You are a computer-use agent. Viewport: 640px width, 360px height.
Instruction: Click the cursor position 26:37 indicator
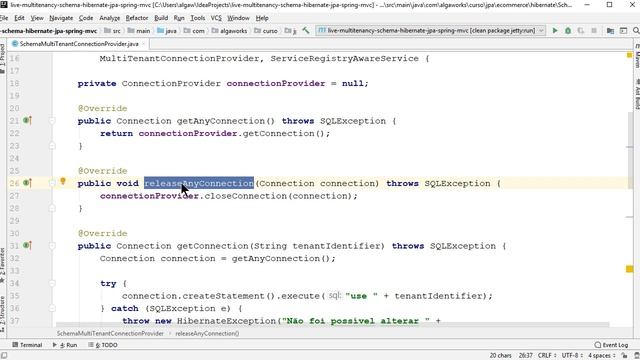click(526, 356)
